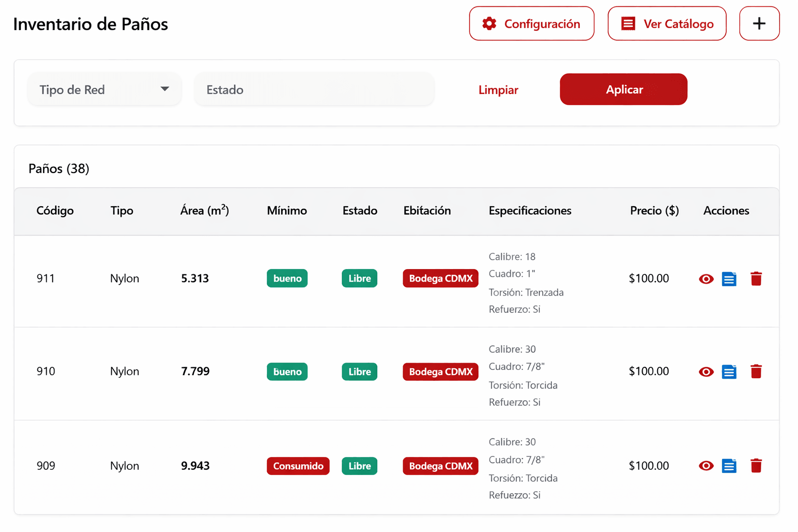View details of paño 911 with the eye icon
Screen dimensions: 798x532
click(x=706, y=278)
